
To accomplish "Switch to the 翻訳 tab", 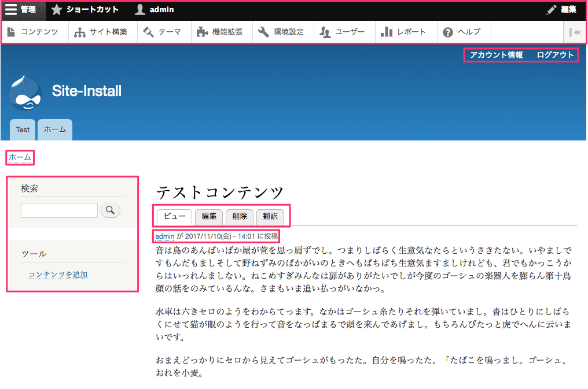I will click(270, 217).
